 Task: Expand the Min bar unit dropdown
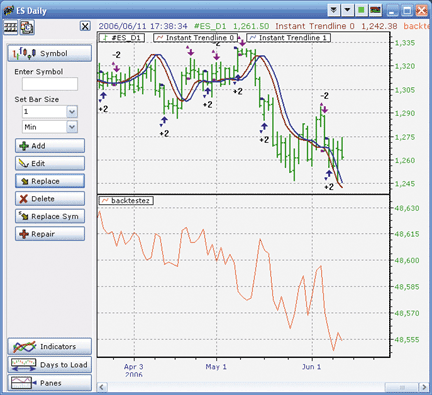click(x=72, y=127)
